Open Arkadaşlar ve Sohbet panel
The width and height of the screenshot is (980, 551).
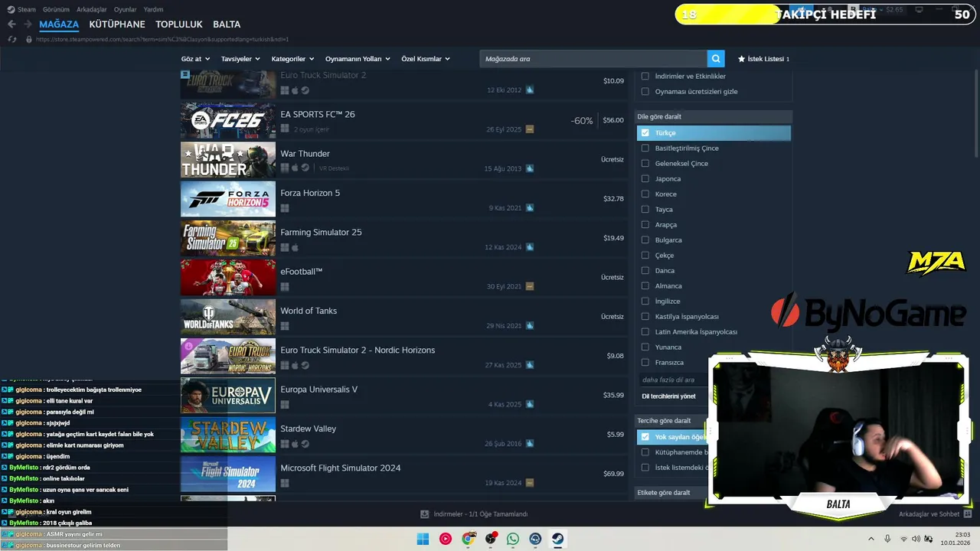(929, 514)
